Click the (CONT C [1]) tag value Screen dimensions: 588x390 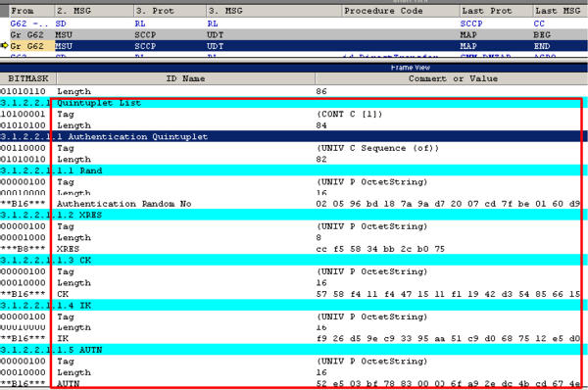point(349,114)
